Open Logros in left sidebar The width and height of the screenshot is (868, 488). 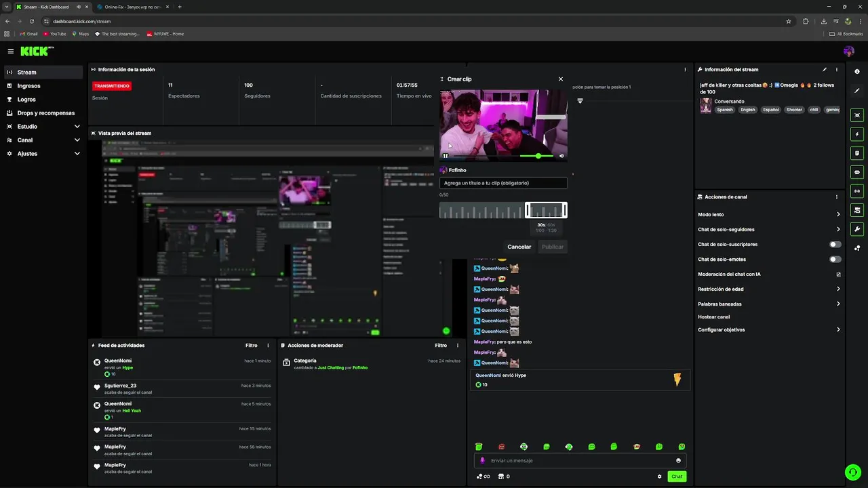coord(43,100)
